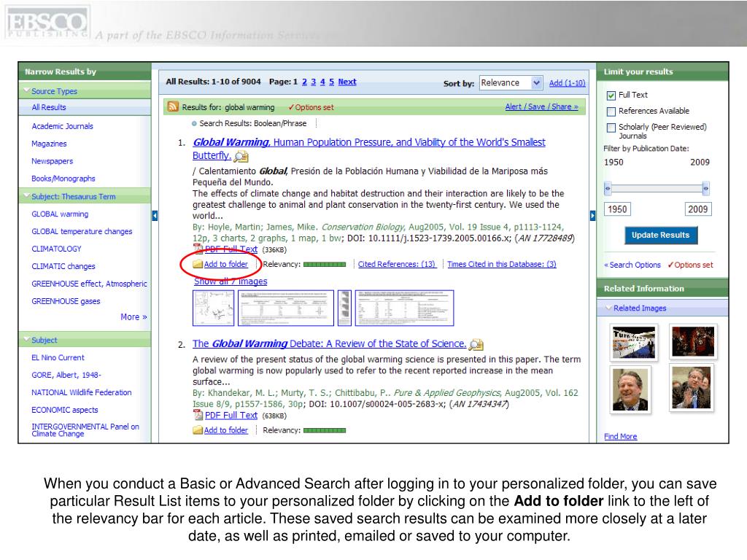Open Search Options link
The height and width of the screenshot is (560, 747).
[x=635, y=265]
